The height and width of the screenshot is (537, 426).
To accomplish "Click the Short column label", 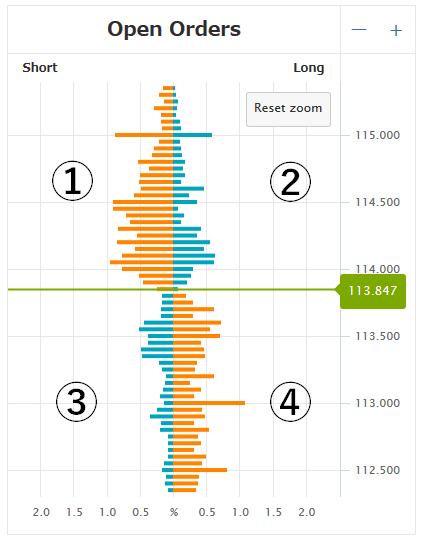I will tap(40, 67).
